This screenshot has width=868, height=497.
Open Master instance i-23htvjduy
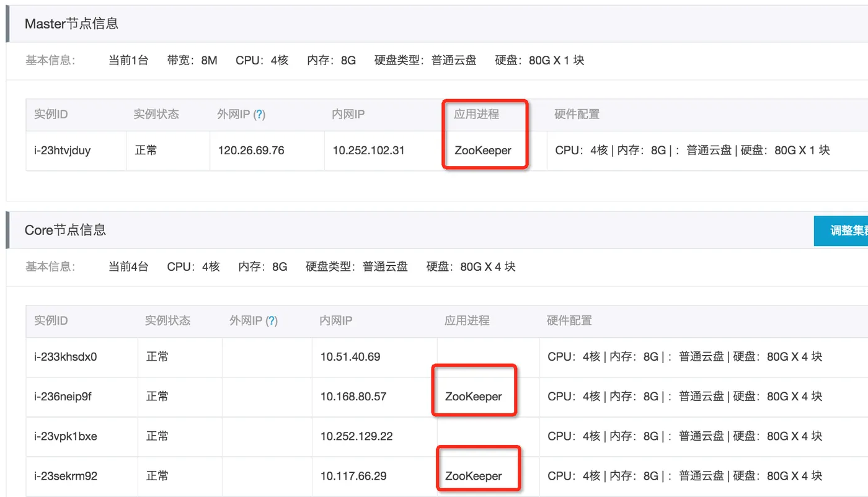point(63,150)
